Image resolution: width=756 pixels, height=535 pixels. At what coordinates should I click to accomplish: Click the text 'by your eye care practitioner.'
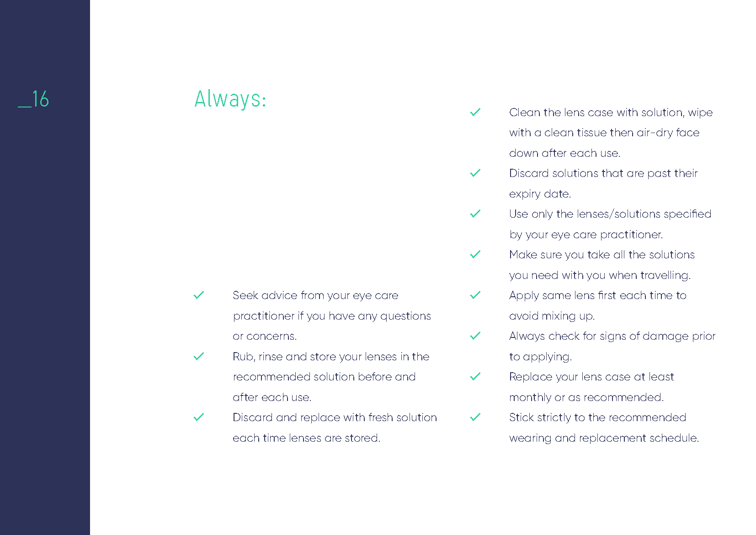(586, 235)
